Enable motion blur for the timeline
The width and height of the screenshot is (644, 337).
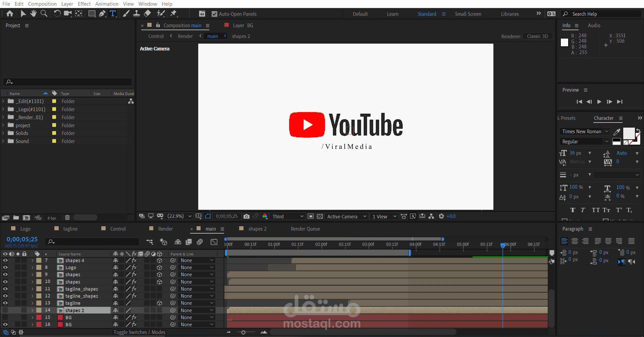(x=200, y=242)
